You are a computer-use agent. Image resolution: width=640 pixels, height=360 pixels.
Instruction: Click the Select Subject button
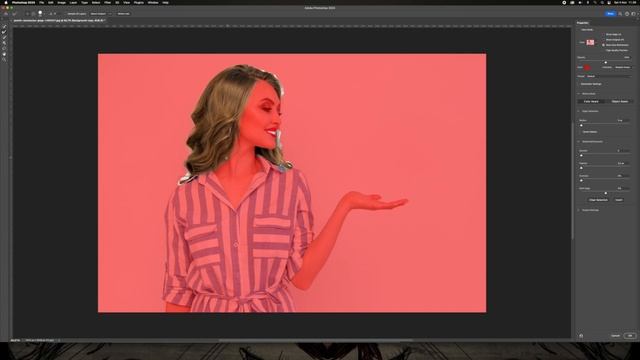point(98,14)
